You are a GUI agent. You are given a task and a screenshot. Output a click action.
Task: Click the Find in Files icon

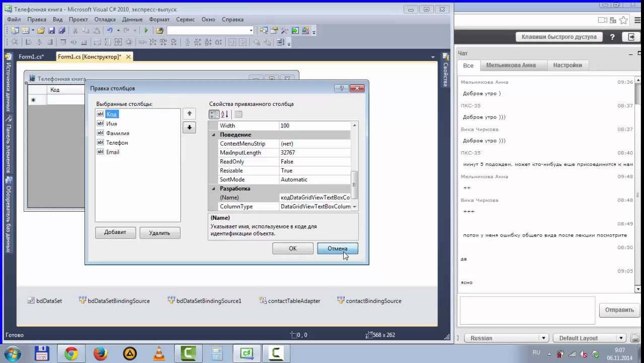click(159, 30)
